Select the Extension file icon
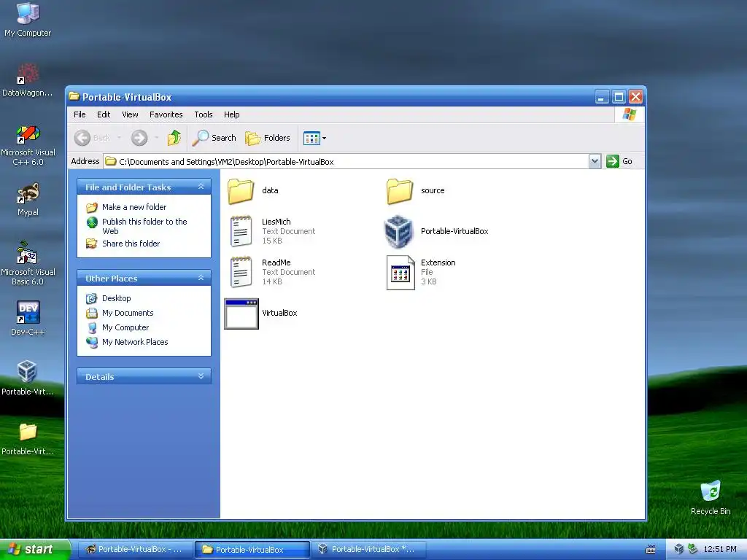The width and height of the screenshot is (747, 560). pyautogui.click(x=400, y=273)
